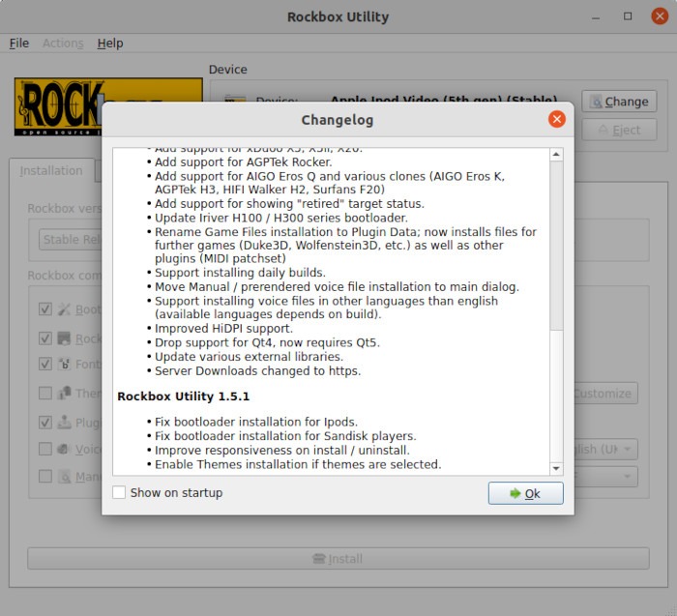Open the manual format dropdown
The image size is (677, 616).
pyautogui.click(x=605, y=476)
